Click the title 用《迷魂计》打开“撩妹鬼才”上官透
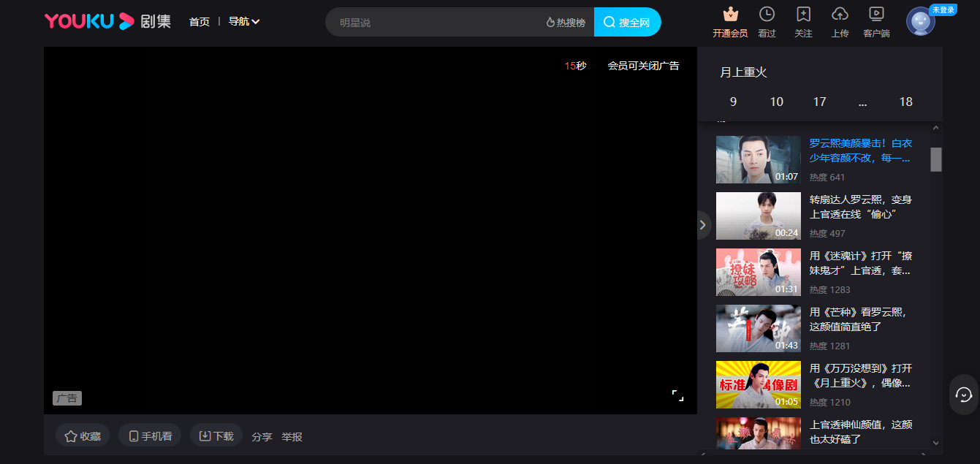The width and height of the screenshot is (980, 464). point(861,263)
